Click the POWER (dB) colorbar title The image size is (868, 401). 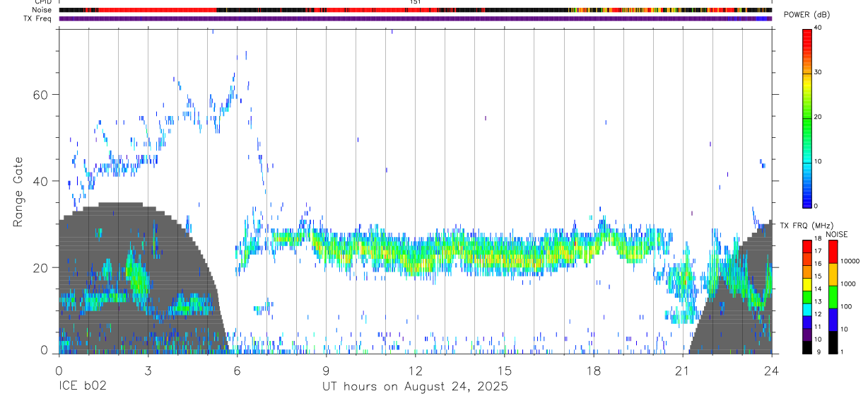[807, 16]
